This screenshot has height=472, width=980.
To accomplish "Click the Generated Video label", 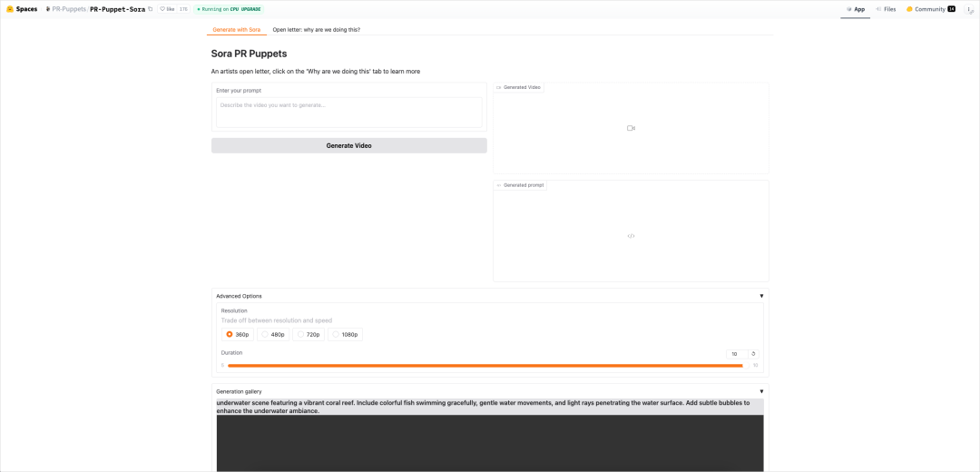I will point(518,87).
